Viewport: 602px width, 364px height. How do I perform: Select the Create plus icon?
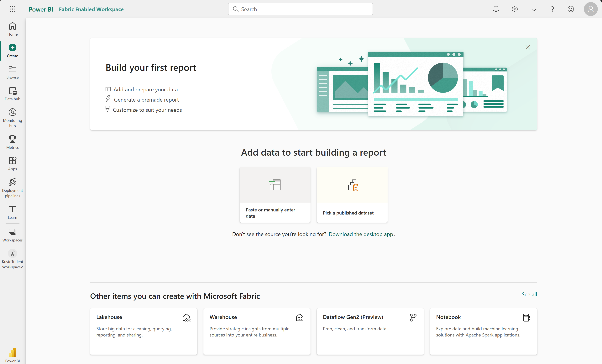pyautogui.click(x=13, y=47)
